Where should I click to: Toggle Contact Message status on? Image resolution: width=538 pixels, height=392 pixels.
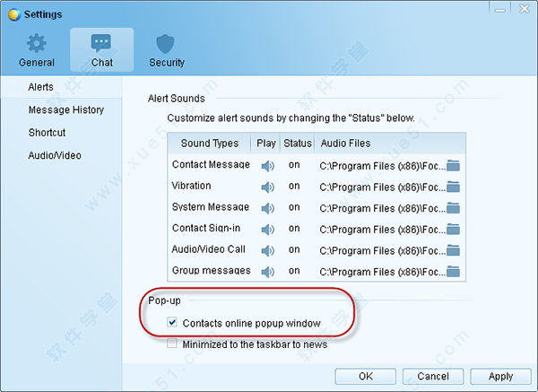pyautogui.click(x=294, y=165)
